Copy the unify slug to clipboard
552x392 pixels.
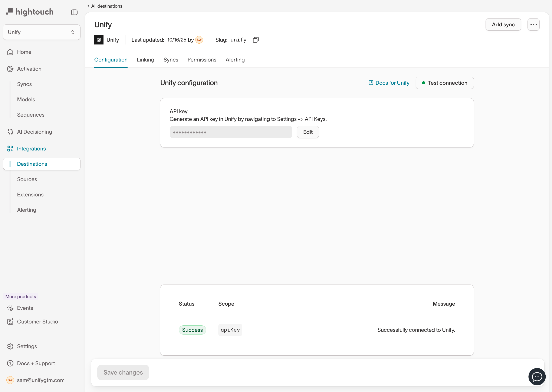click(256, 40)
